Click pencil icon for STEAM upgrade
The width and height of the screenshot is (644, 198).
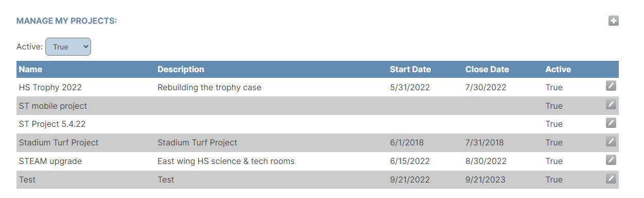click(611, 160)
